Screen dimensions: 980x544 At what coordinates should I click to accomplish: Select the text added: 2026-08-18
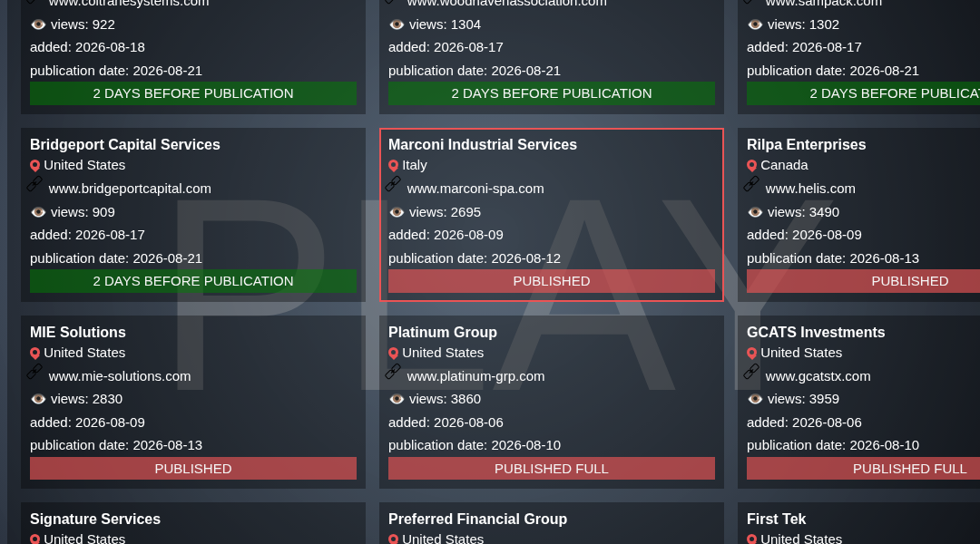(87, 47)
